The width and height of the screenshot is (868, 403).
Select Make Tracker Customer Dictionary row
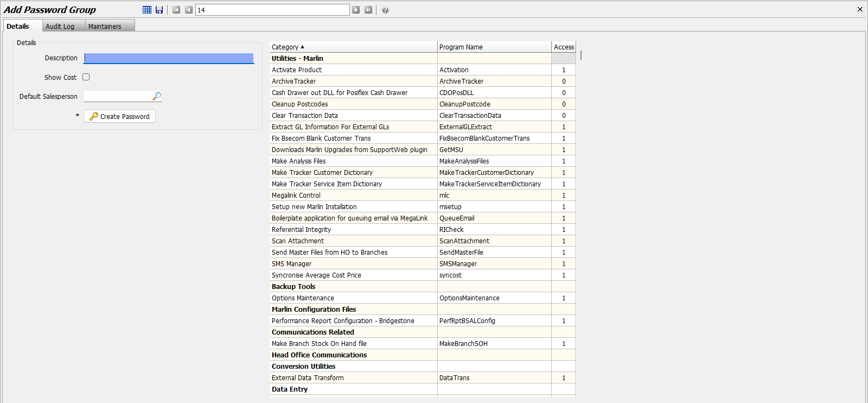pos(423,172)
